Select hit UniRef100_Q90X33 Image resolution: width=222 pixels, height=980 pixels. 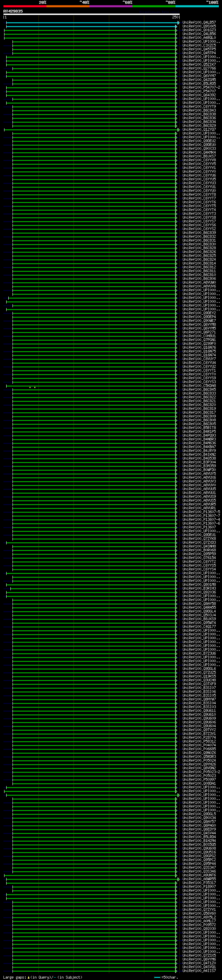(199, 149)
